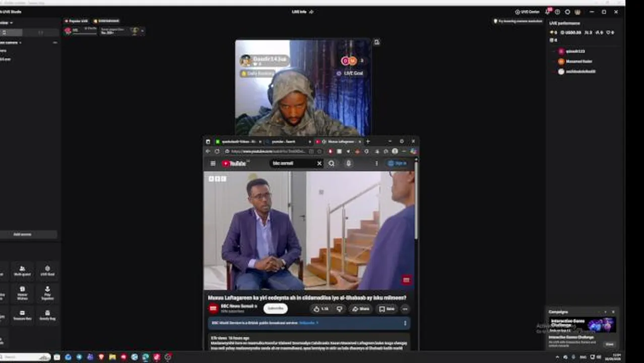
Task: Click the Add source button
Action: pyautogui.click(x=23, y=234)
